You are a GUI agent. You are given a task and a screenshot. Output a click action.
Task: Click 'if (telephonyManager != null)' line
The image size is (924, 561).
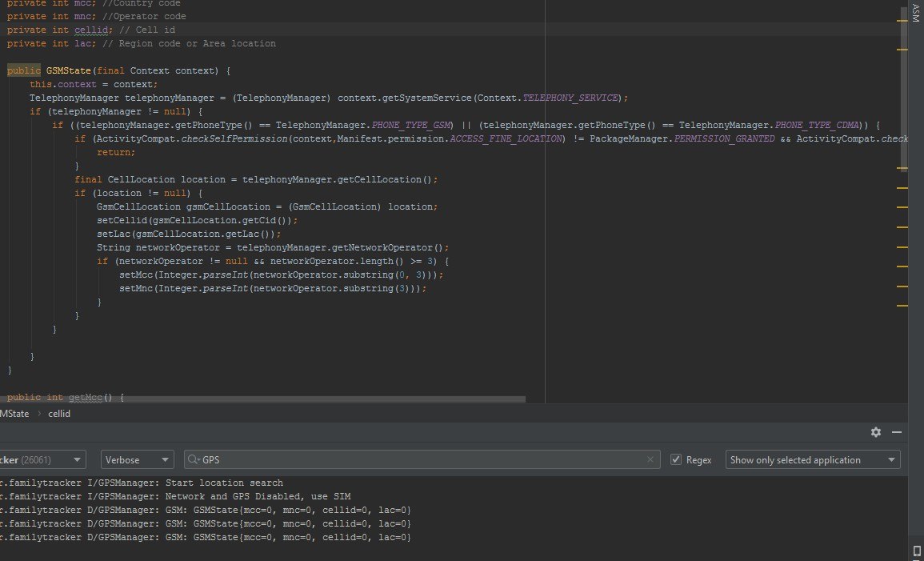(x=116, y=111)
